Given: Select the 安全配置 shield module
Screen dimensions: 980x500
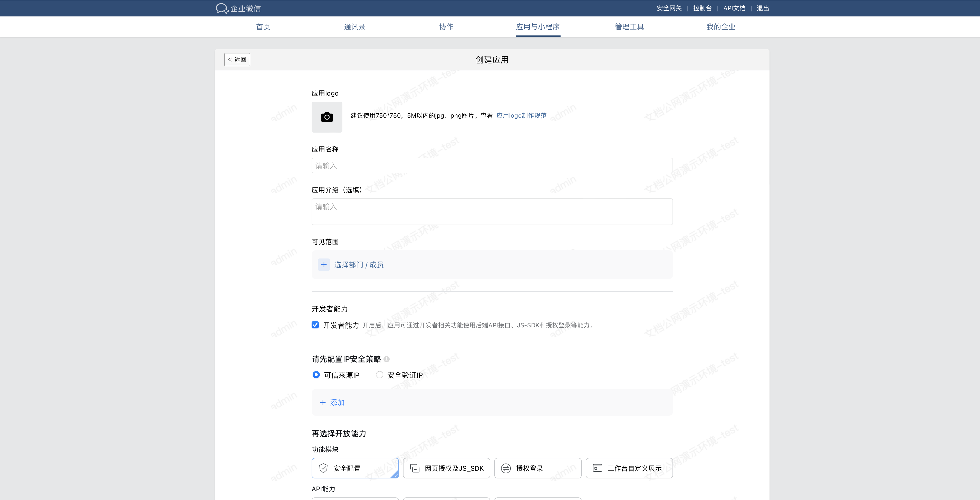Looking at the screenshot, I should coord(354,468).
